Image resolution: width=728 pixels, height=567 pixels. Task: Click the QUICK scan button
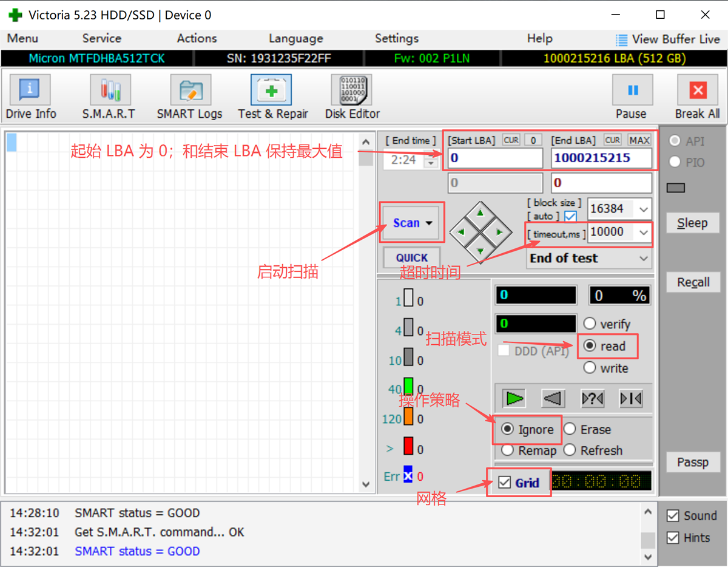click(412, 257)
